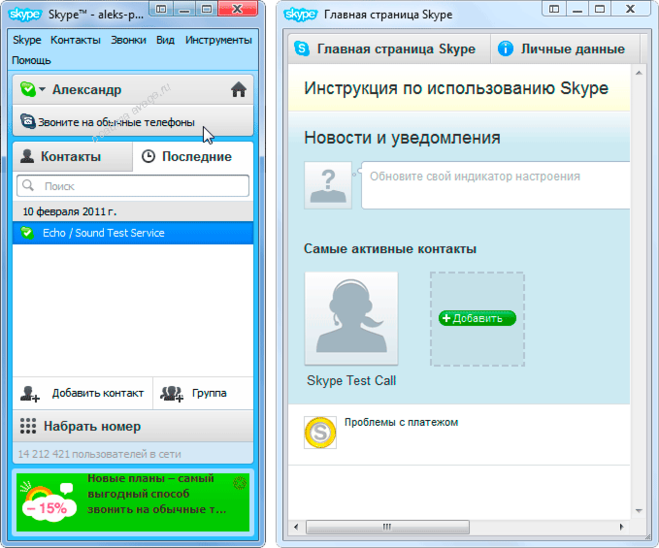The height and width of the screenshot is (548, 659).
Task: Click the horizontal scrollbar thumb
Action: (x=387, y=527)
